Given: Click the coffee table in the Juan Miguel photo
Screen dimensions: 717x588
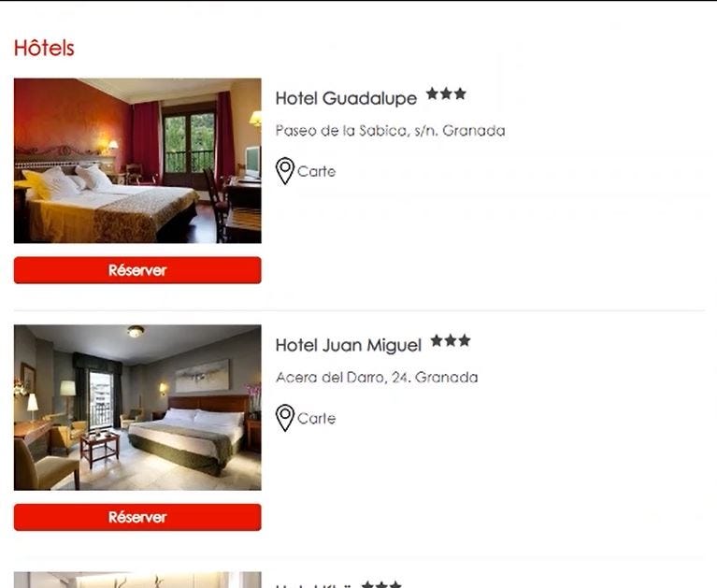Looking at the screenshot, I should click(100, 448).
